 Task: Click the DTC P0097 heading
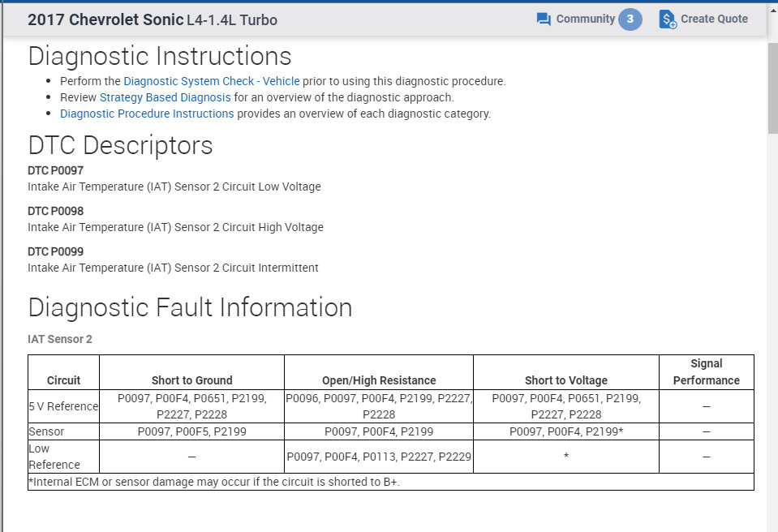[x=55, y=170]
